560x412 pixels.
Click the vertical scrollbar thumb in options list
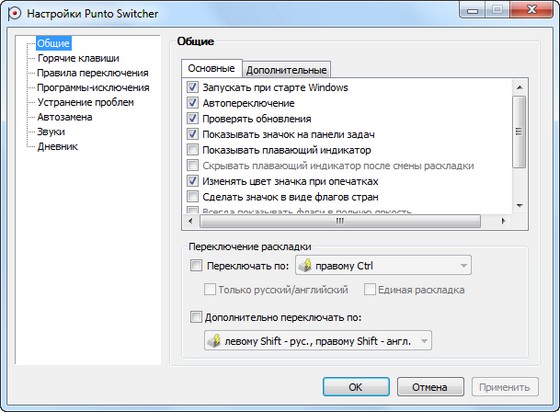pos(519,131)
